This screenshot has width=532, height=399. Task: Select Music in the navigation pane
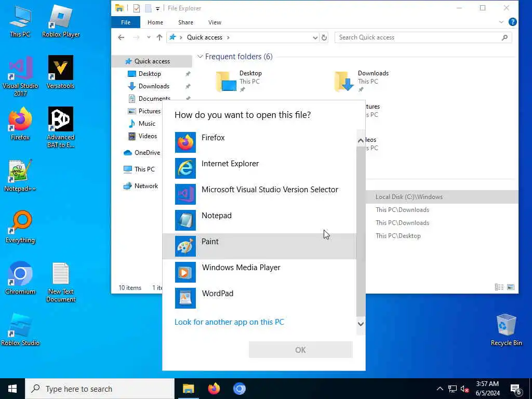147,124
